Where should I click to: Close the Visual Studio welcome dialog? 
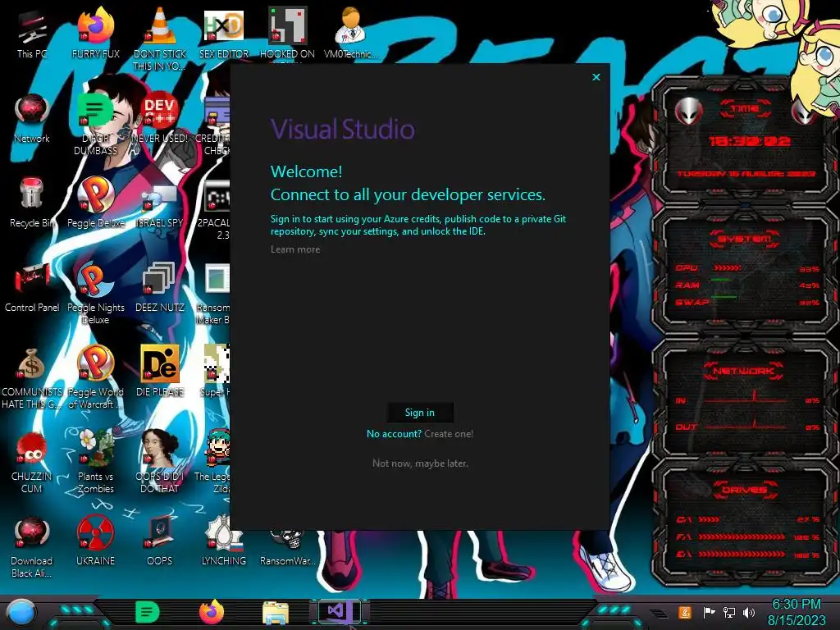pos(596,77)
